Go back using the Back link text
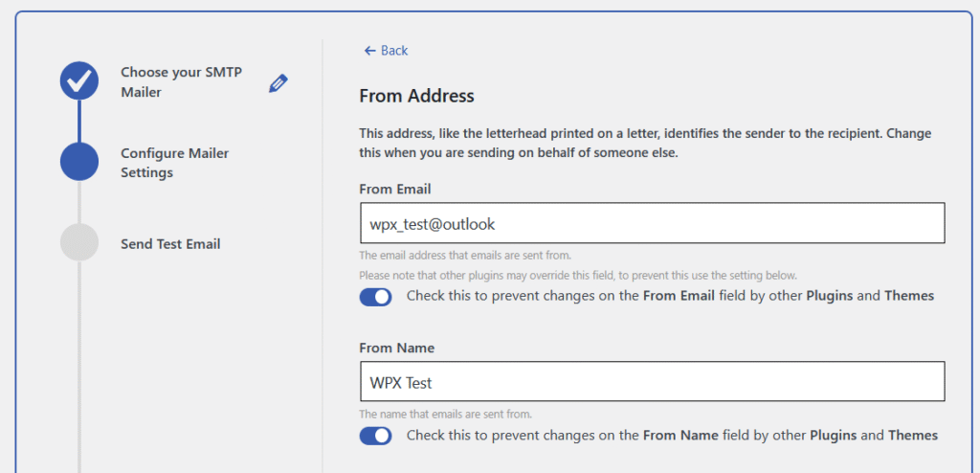Image resolution: width=980 pixels, height=473 pixels. [394, 51]
